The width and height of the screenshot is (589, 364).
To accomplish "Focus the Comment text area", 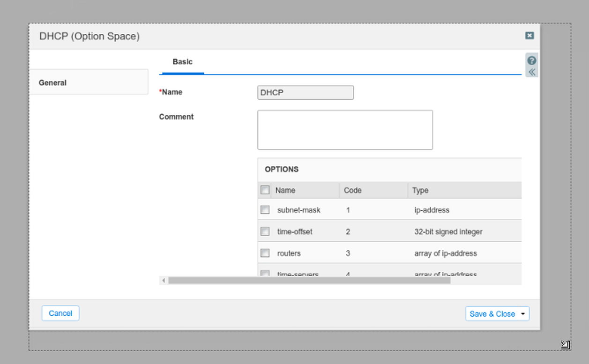I will point(345,130).
